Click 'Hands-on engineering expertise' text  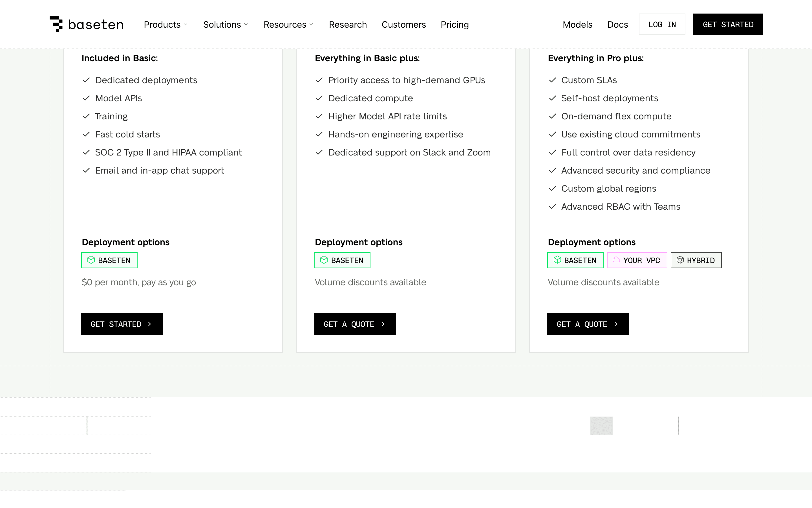point(396,134)
